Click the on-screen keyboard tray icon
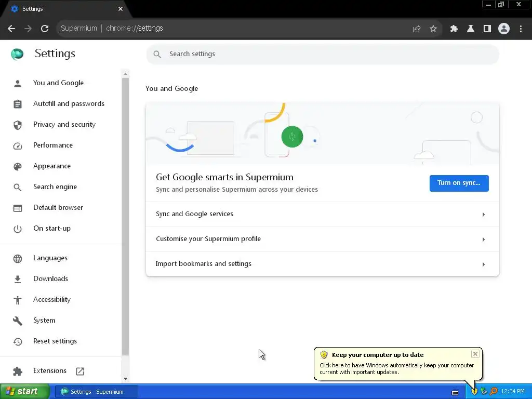The image size is (532, 399). tap(455, 392)
